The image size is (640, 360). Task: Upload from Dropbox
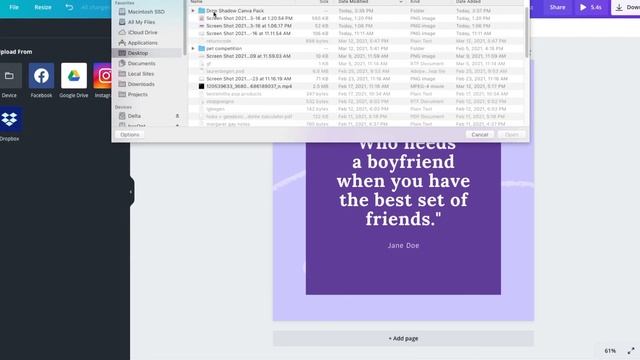[x=10, y=119]
